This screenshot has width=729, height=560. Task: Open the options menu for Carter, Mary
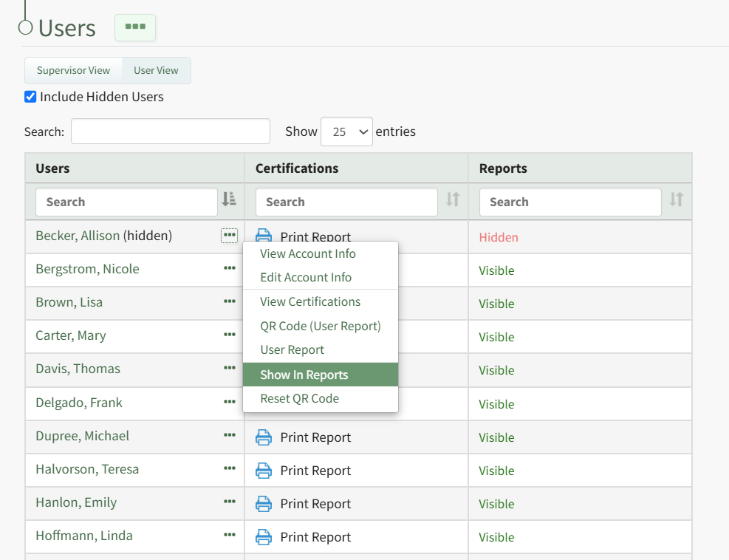coord(229,335)
